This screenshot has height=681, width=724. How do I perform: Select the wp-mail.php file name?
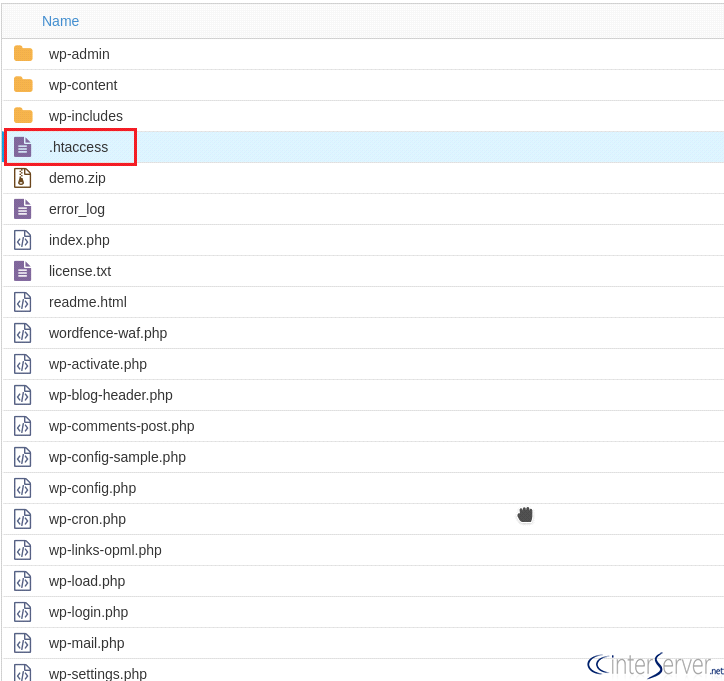click(87, 644)
